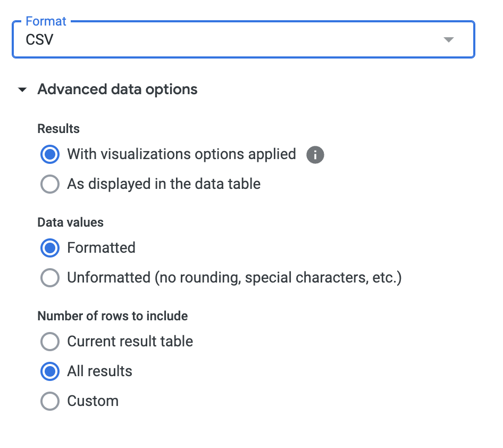503x448 pixels.
Task: Click the info icon beside visualizations option
Action: pos(315,155)
